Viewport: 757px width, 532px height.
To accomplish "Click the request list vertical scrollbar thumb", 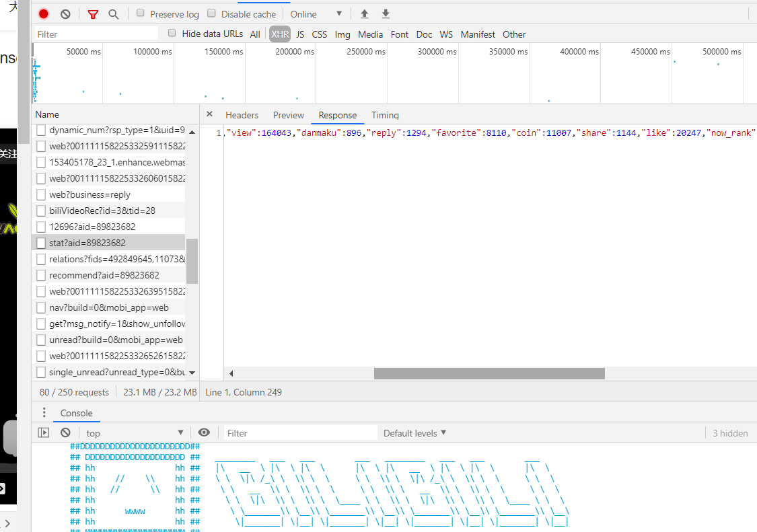I will [x=192, y=261].
